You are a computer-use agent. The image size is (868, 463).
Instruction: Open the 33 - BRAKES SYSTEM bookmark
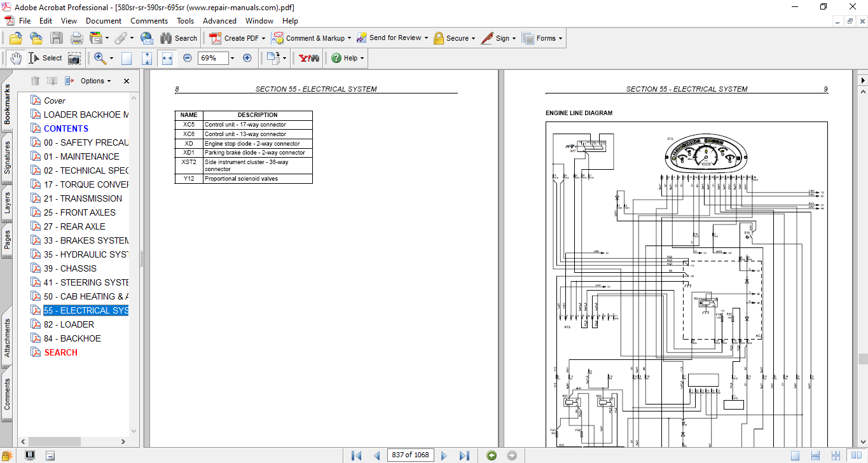tap(86, 240)
